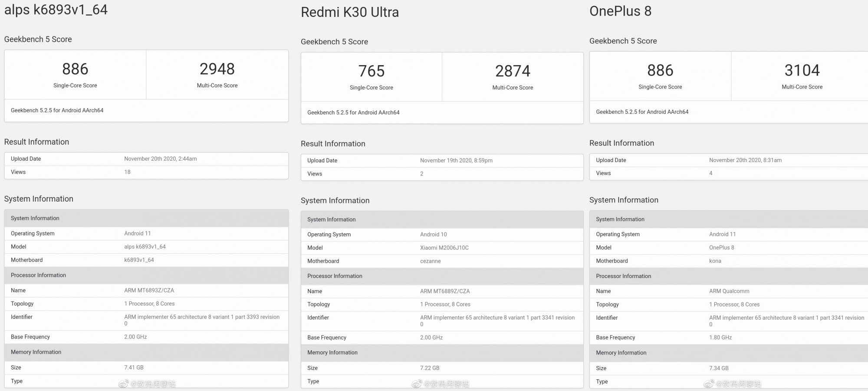Image resolution: width=868 pixels, height=391 pixels.
Task: Click model value Xiaomi M2006J10C
Action: pos(444,248)
